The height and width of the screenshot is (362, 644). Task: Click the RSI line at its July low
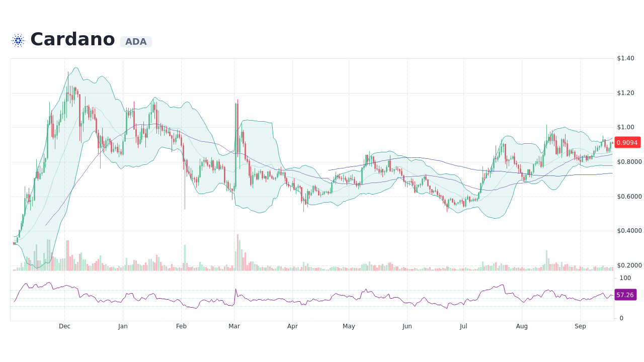click(447, 308)
